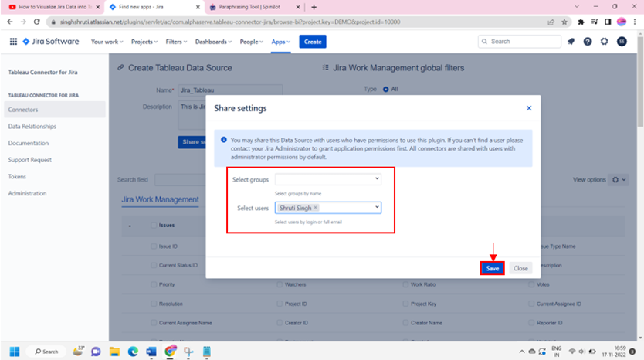Click the Tableau Connector for Jira heading link

click(42, 73)
